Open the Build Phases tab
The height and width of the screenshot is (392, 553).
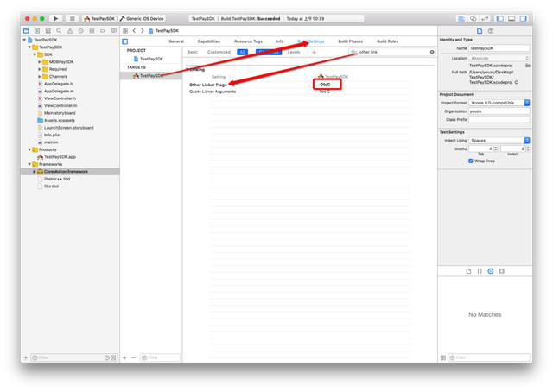click(x=350, y=41)
